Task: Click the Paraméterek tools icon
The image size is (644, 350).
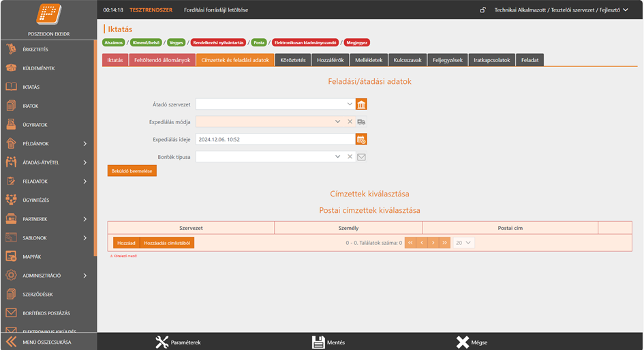Action: pyautogui.click(x=162, y=342)
